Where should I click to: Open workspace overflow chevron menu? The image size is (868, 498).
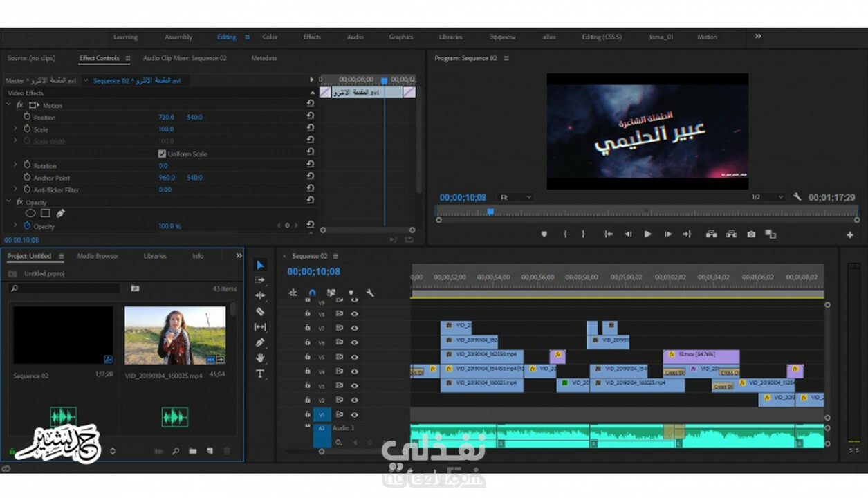(758, 36)
